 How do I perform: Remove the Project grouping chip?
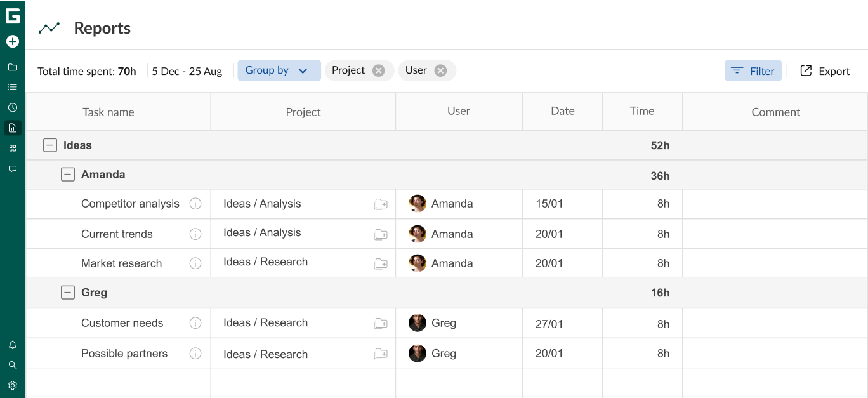tap(379, 70)
